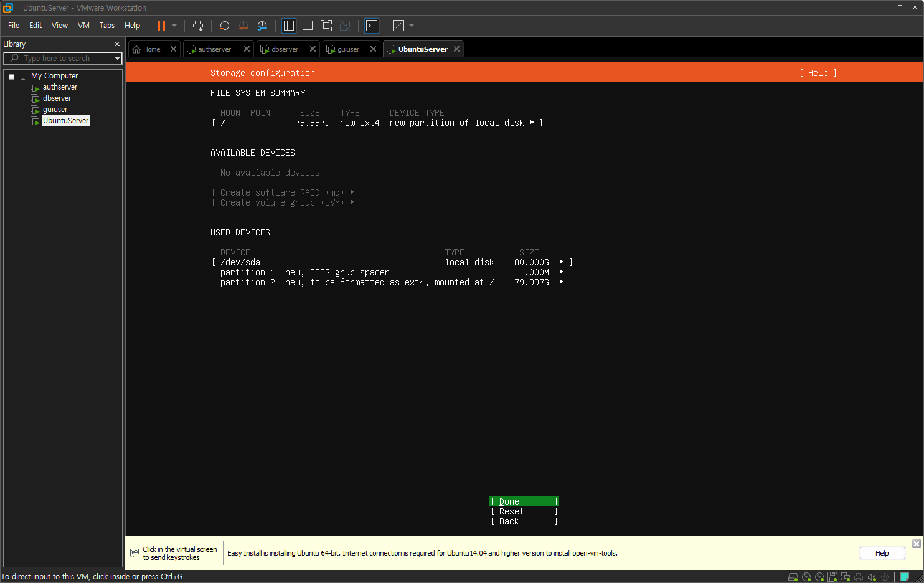Close the UbuntuServer tab

point(456,49)
